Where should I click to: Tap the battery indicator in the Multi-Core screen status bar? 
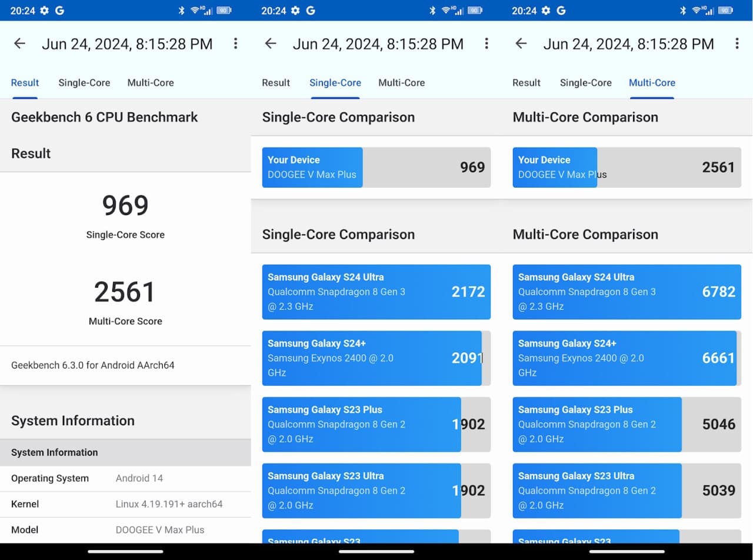[x=725, y=11]
